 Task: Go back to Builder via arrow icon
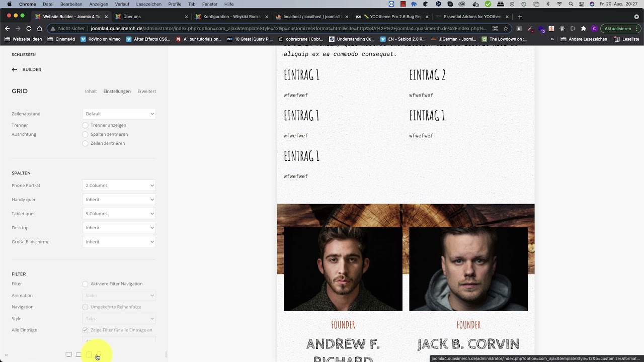click(x=15, y=69)
